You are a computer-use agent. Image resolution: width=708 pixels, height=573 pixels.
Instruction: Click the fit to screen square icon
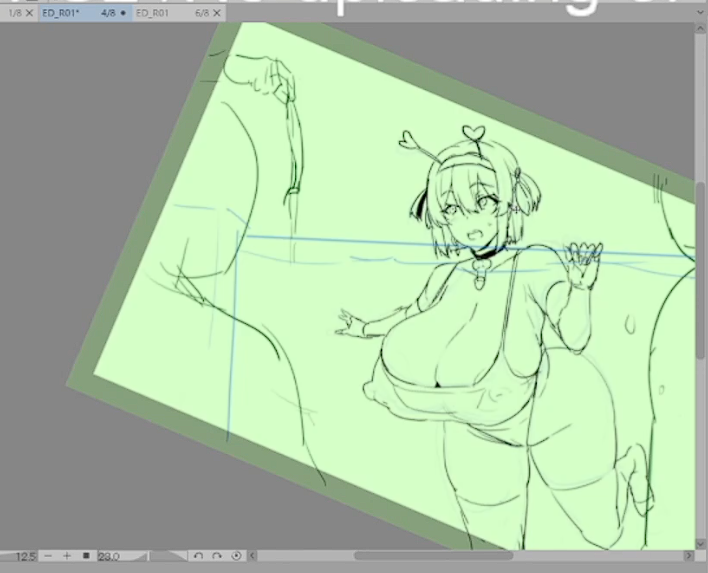pos(86,556)
